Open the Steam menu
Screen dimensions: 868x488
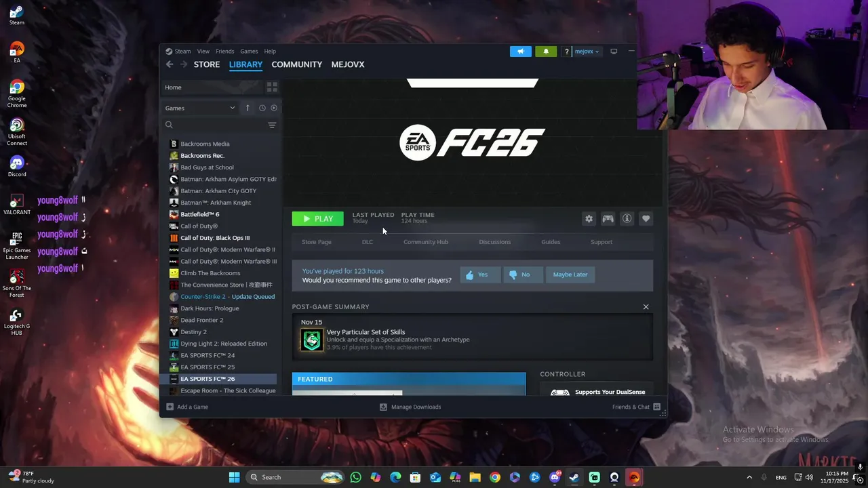click(179, 52)
